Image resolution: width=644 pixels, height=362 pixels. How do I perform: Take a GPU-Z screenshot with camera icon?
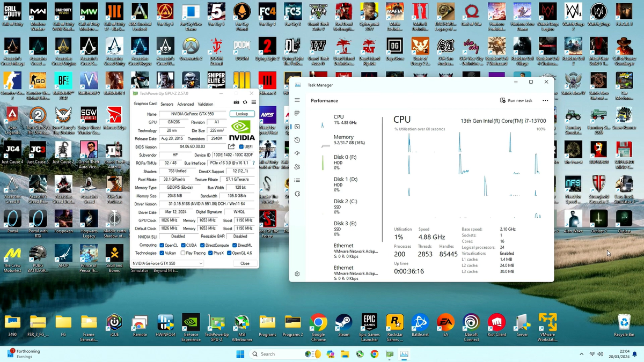(x=236, y=102)
